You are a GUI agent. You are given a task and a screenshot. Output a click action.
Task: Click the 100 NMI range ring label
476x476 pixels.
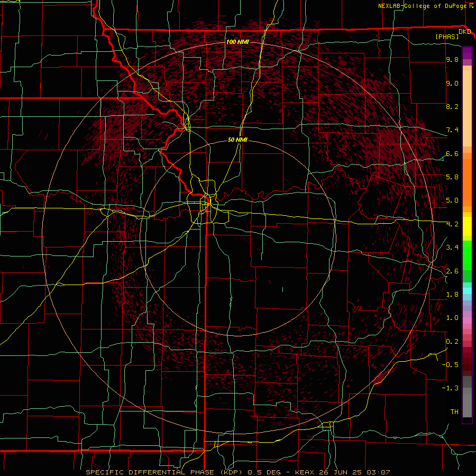(x=237, y=42)
